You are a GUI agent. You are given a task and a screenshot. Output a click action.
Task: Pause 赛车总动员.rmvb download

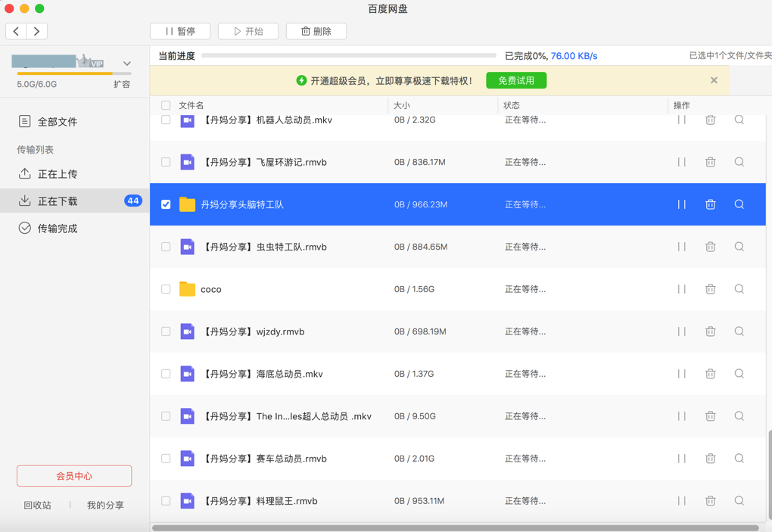click(681, 458)
